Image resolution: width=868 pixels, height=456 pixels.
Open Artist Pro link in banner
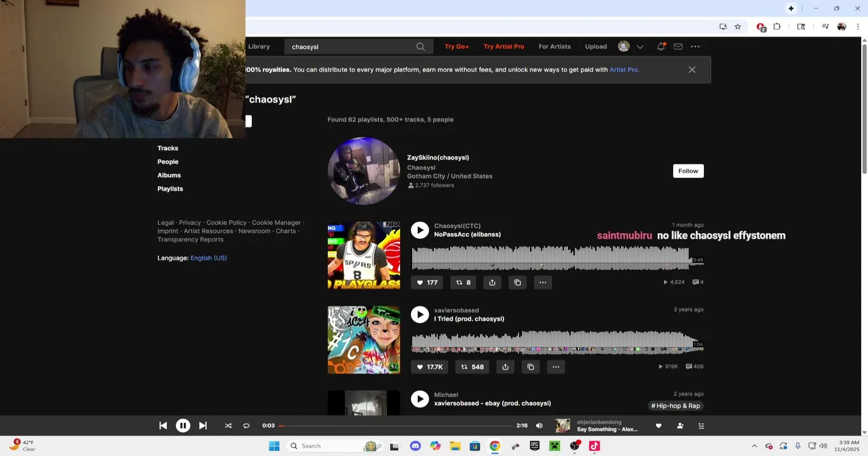624,70
